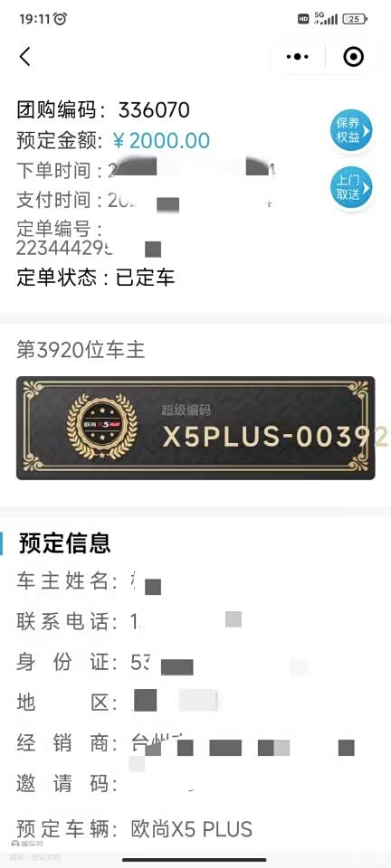This screenshot has height=868, width=391.
Task: Open the three-dot more menu
Action: [x=298, y=56]
